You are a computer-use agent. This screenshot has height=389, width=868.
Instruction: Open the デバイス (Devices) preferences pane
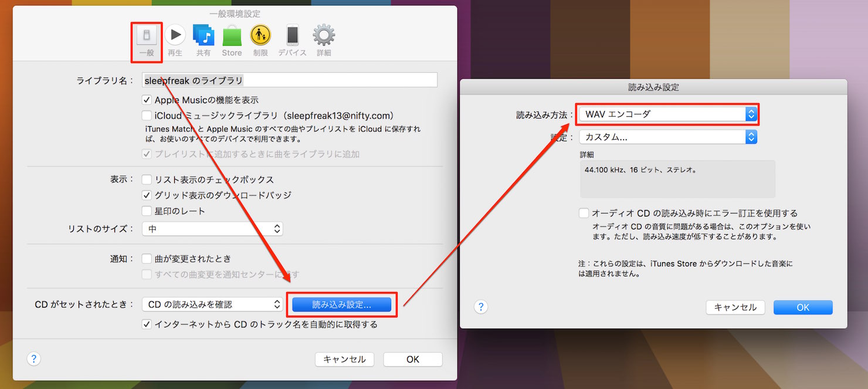[x=292, y=40]
